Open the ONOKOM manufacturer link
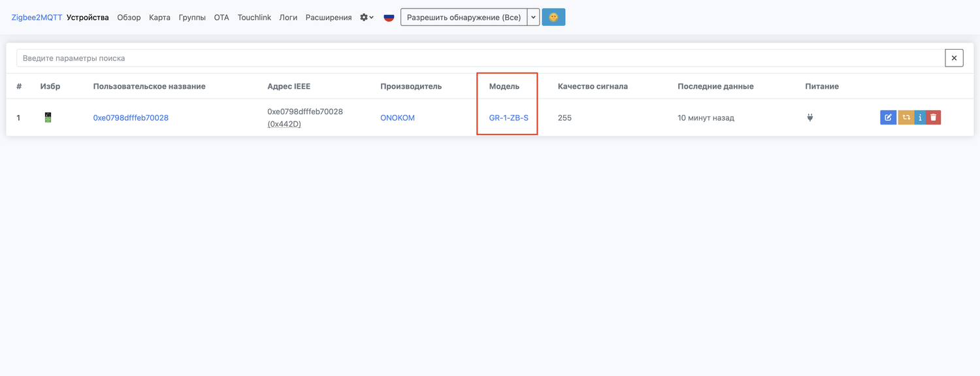980x376 pixels. click(x=397, y=118)
